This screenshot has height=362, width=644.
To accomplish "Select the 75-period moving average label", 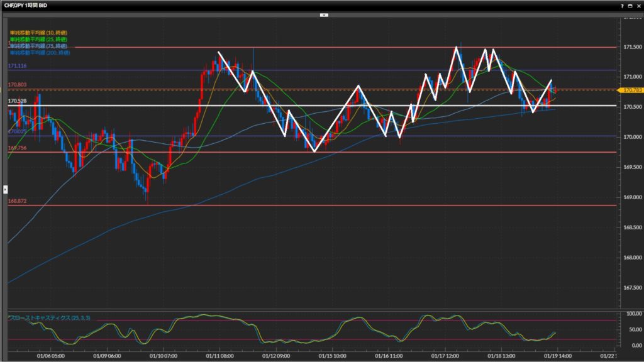I will tap(40, 46).
